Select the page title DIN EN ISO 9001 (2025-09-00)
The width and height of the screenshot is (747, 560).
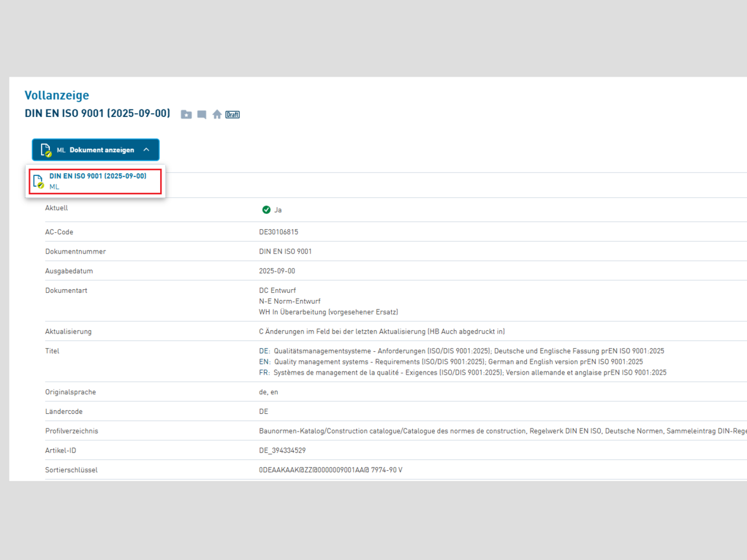97,113
